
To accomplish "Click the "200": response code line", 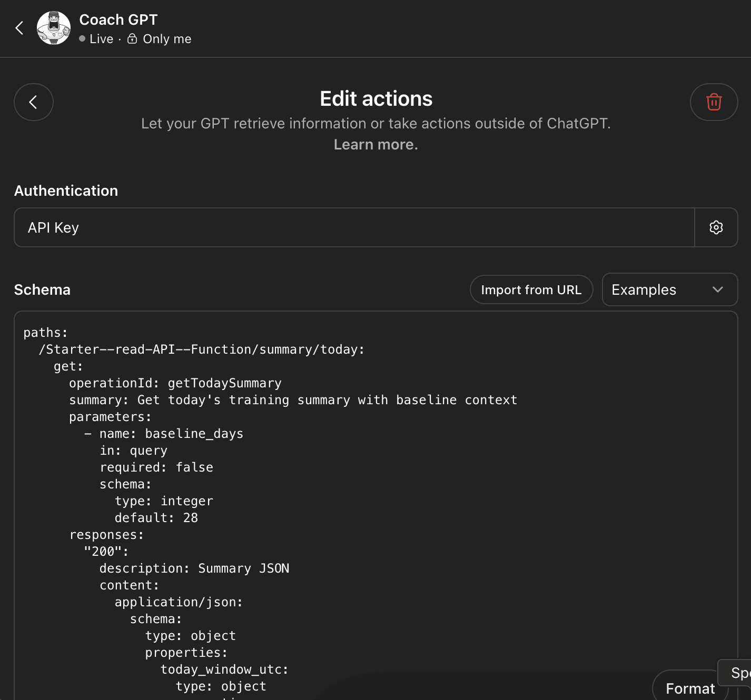I will coord(106,552).
